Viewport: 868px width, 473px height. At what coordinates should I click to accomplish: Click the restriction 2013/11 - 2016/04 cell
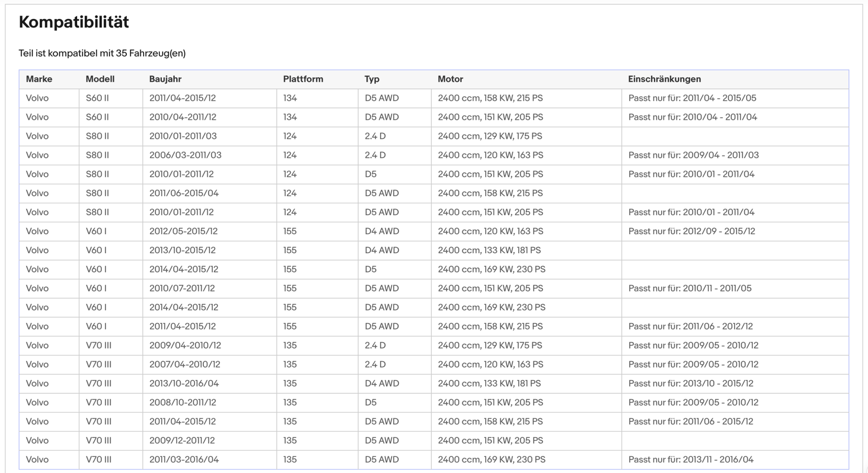point(735,460)
